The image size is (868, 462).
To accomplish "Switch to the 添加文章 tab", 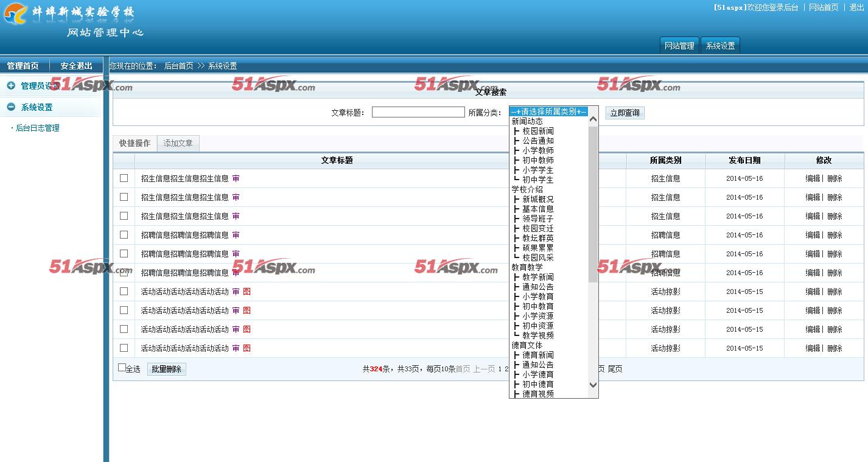I will point(178,143).
